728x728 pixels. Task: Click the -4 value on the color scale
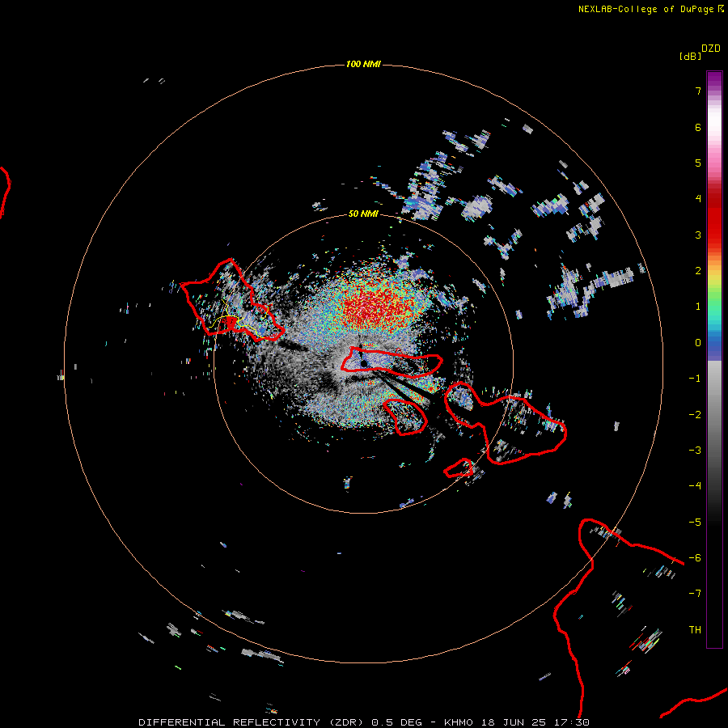coord(695,486)
